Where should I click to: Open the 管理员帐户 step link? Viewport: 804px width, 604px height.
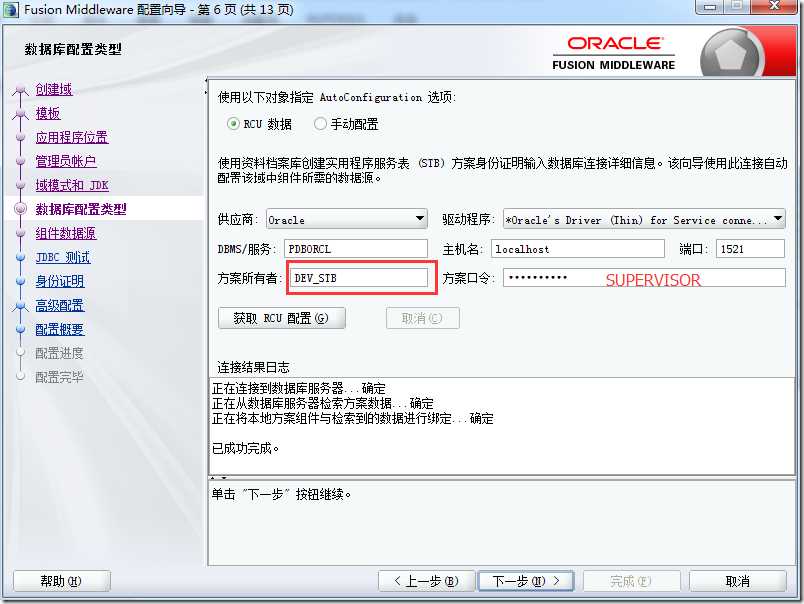pyautogui.click(x=66, y=162)
